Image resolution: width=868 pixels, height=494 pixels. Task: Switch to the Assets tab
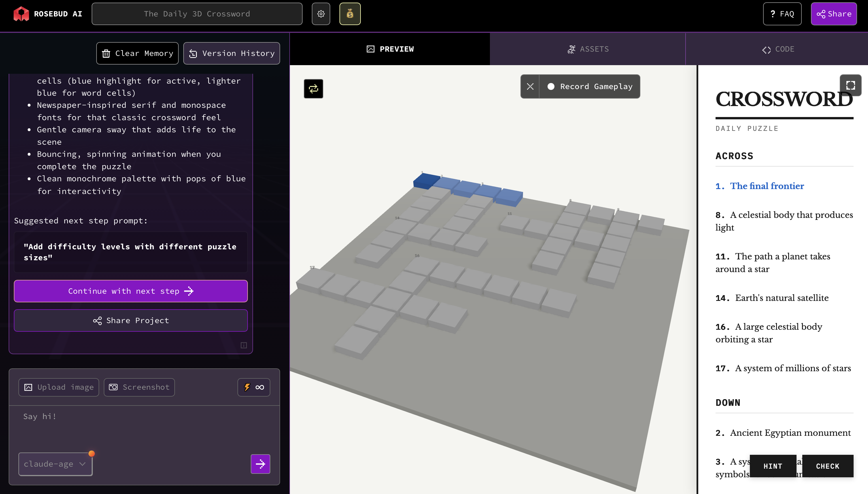[588, 49]
